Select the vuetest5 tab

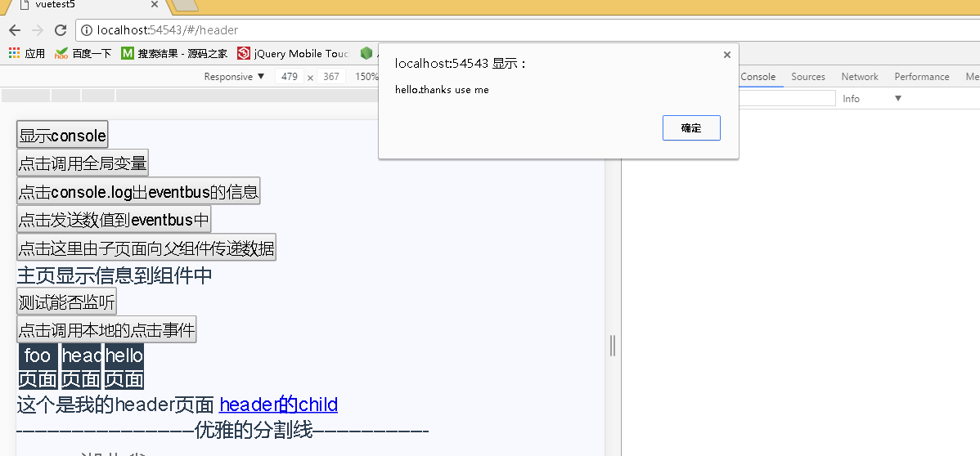point(88,5)
